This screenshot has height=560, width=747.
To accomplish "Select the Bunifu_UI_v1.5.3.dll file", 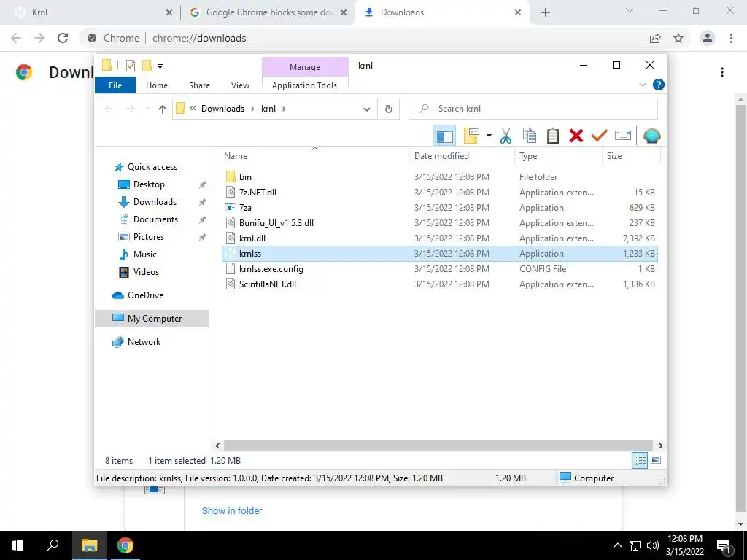I will [x=440, y=223].
